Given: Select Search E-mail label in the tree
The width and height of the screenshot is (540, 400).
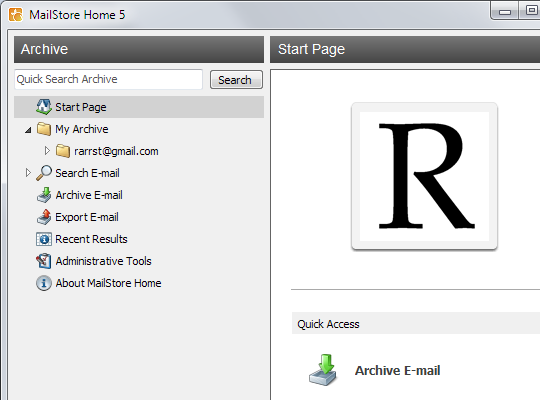Looking at the screenshot, I should [87, 173].
